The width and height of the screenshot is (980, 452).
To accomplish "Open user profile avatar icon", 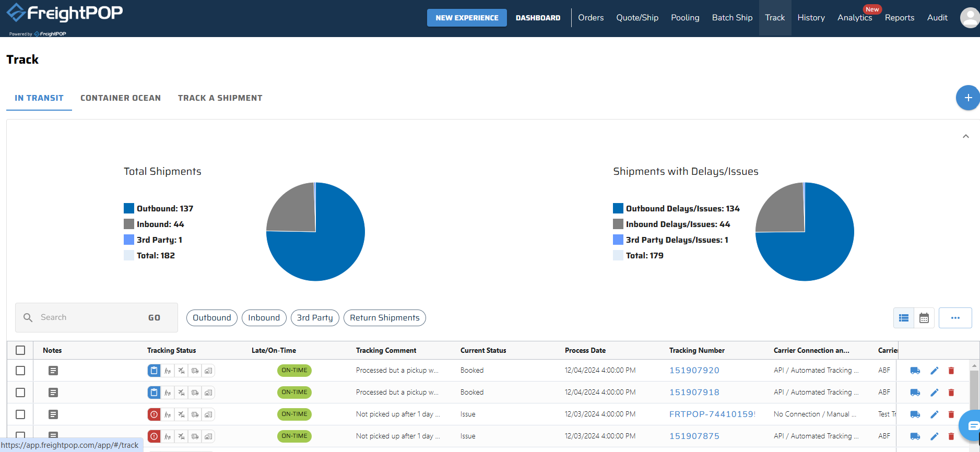I will click(x=970, y=18).
